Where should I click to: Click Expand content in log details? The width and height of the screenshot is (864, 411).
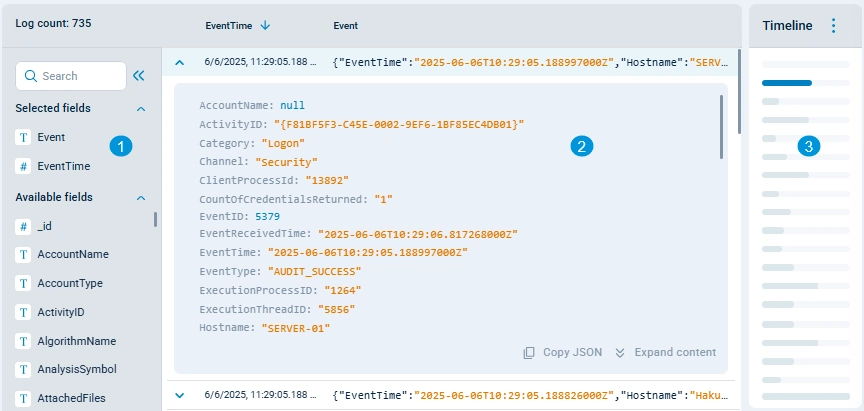[x=665, y=352]
